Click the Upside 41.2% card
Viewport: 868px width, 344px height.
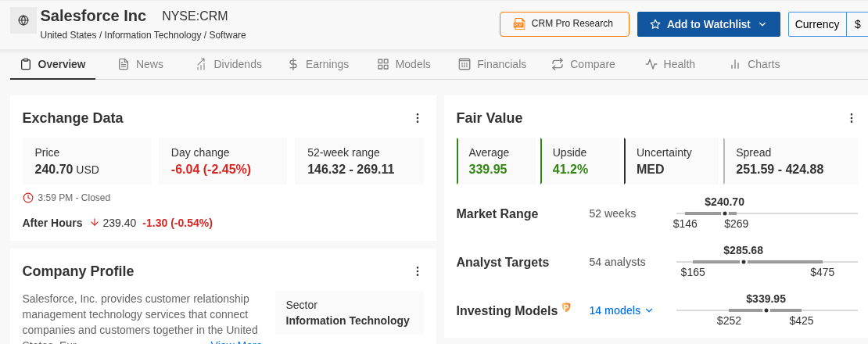(580, 161)
